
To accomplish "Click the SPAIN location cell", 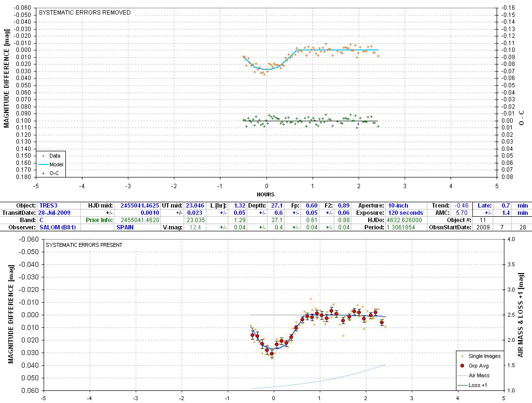I will click(125, 227).
